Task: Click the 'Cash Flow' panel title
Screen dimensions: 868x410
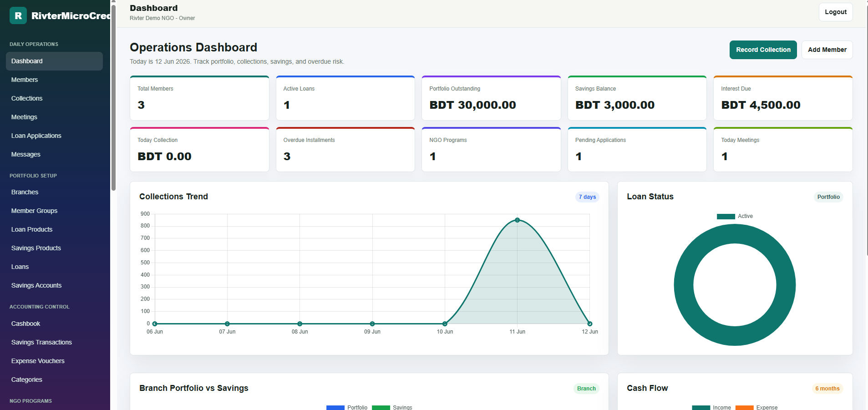Action: [x=647, y=388]
